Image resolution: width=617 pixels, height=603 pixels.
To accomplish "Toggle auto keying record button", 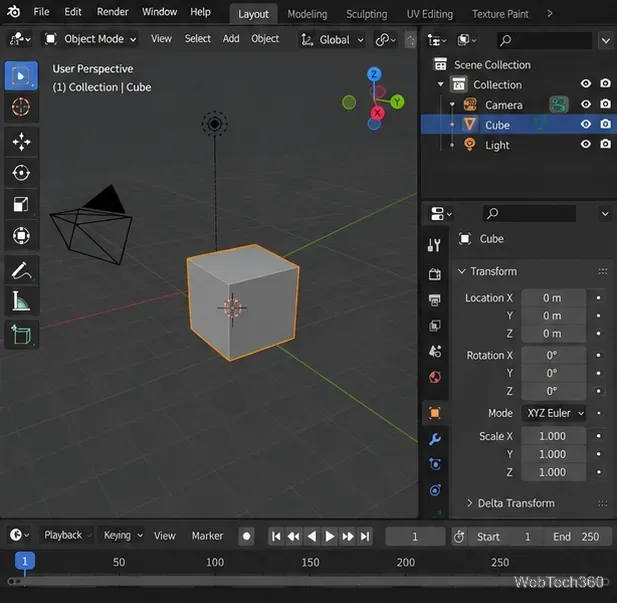I will point(246,536).
